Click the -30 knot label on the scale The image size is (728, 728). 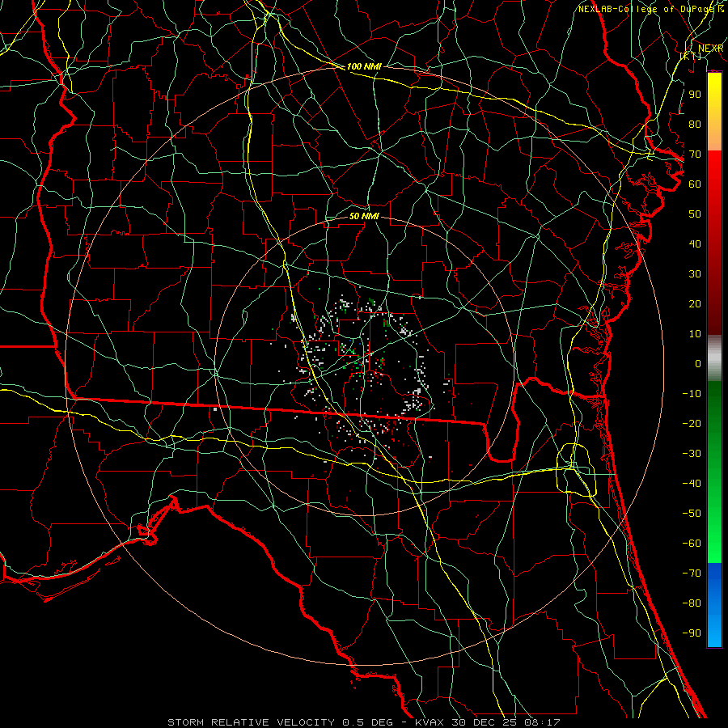(692, 454)
